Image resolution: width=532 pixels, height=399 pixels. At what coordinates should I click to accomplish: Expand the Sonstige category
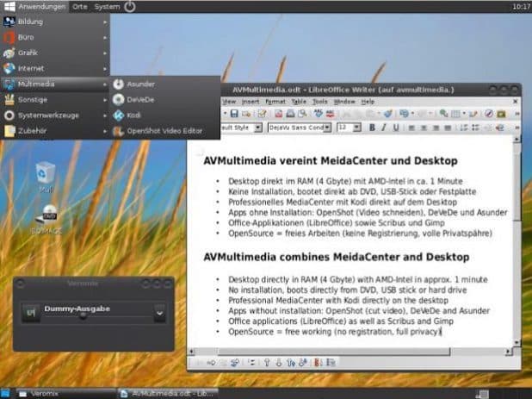tap(55, 99)
